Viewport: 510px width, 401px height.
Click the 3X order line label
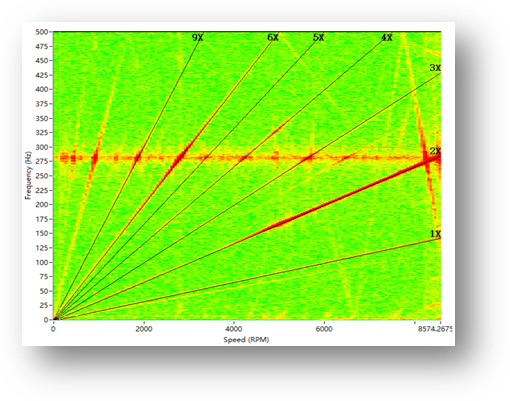coord(435,68)
